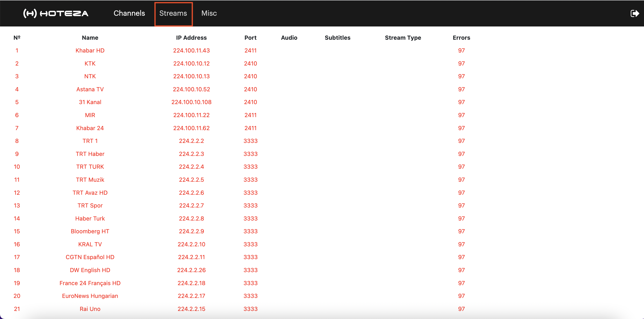
Task: Click the Errors column header
Action: [x=461, y=38]
